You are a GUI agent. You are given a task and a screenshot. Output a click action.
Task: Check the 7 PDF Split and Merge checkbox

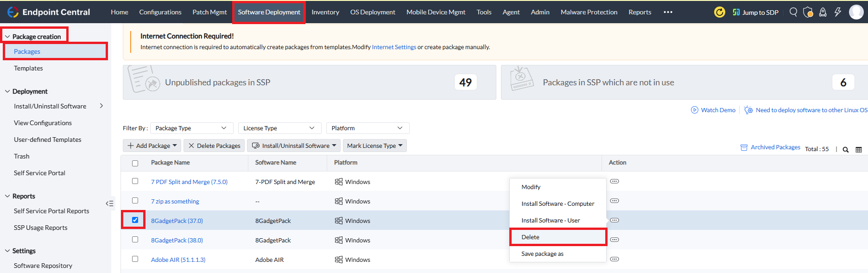[x=135, y=181]
